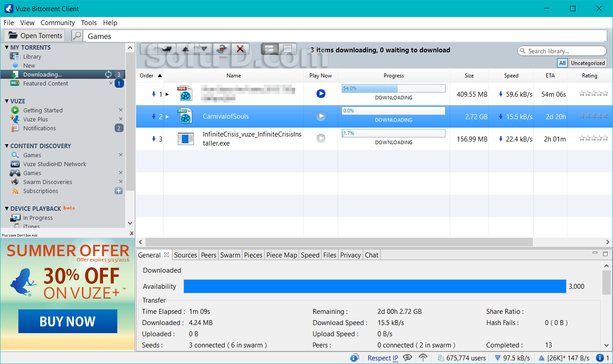Click the red X remove torrent icon
613x364 pixels.
tap(240, 49)
